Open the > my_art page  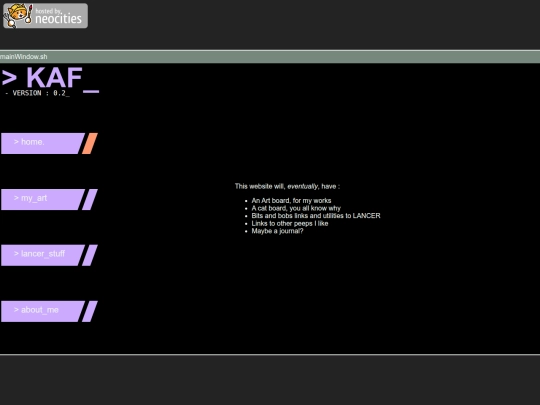pos(43,199)
